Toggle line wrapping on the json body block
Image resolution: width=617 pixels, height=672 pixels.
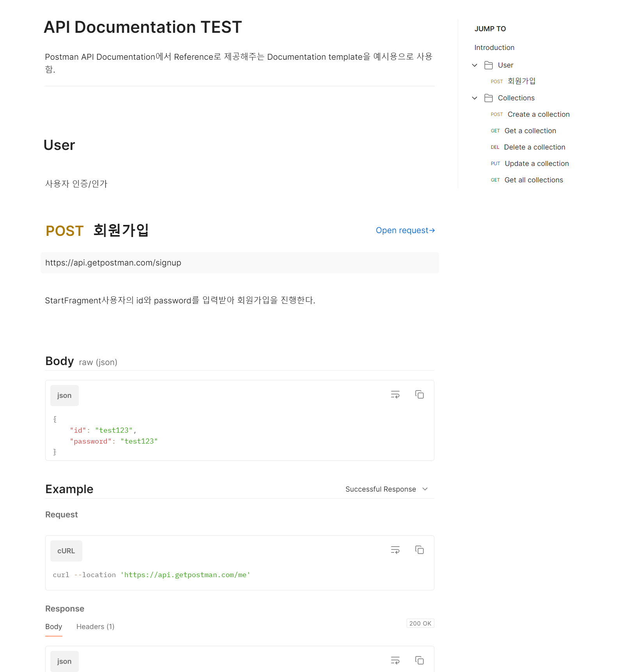coord(395,394)
